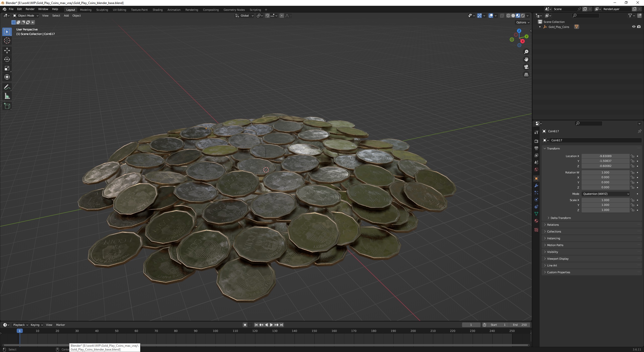Open the Render menu
Screen dimensions: 644x352
point(30,9)
